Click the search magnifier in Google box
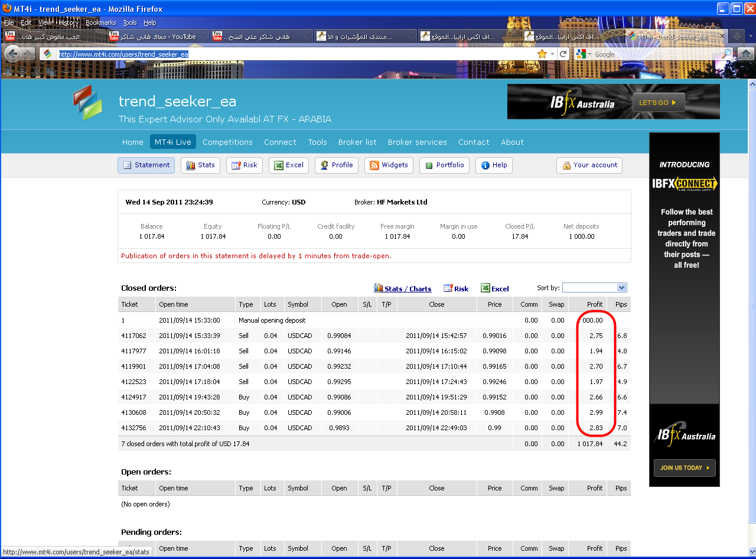Viewport: 756px width, 559px height. tap(727, 54)
